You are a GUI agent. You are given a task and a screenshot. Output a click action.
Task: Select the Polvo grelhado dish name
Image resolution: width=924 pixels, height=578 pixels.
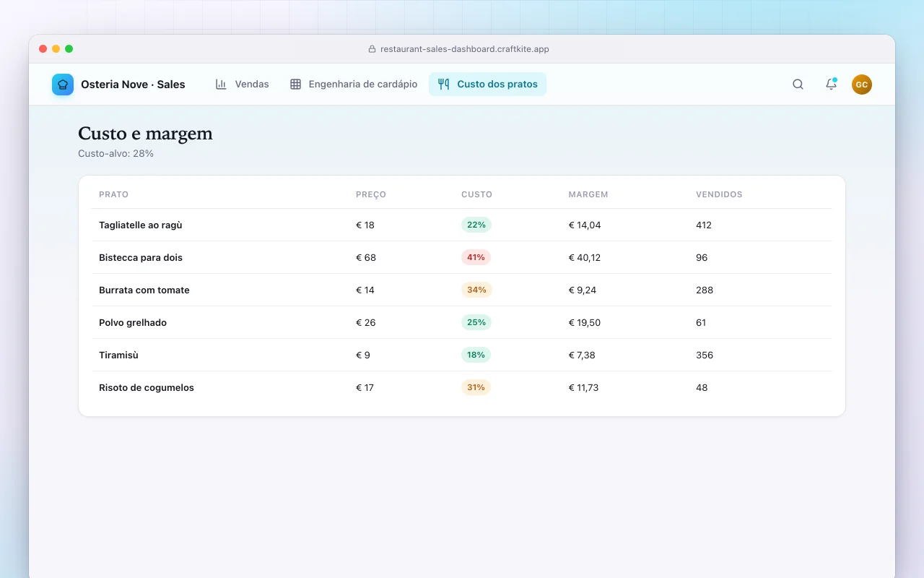(133, 322)
